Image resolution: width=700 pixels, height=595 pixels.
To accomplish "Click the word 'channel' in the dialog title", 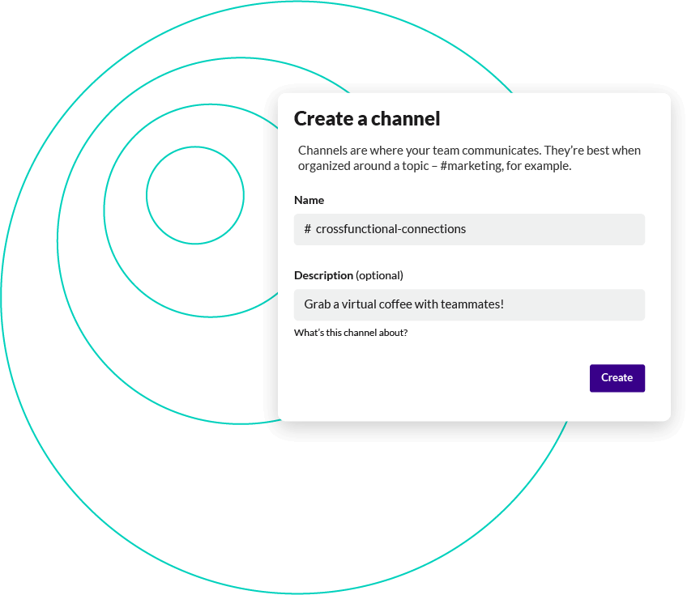I will [x=405, y=119].
